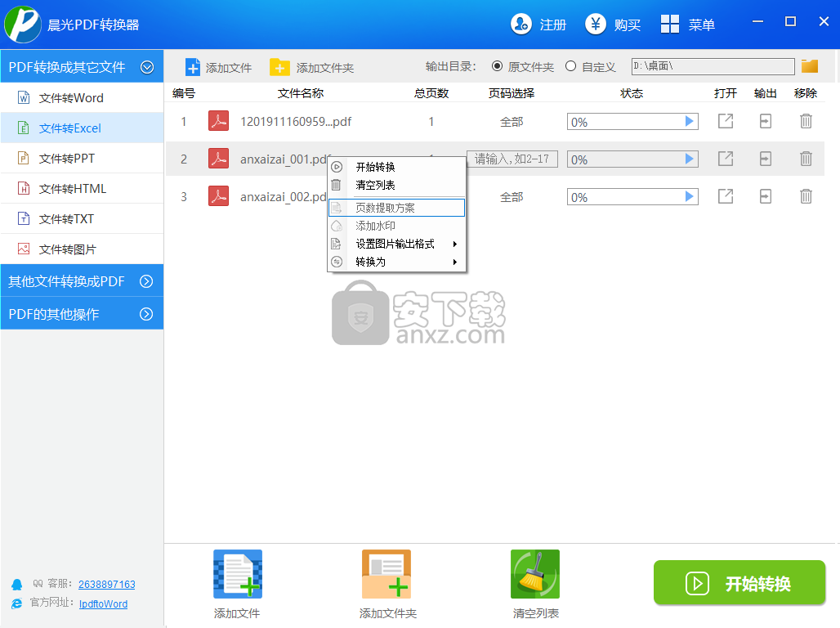Image resolution: width=840 pixels, height=628 pixels.
Task: Click 全部 page selection for anxaizai_002.pdf
Action: 512,197
